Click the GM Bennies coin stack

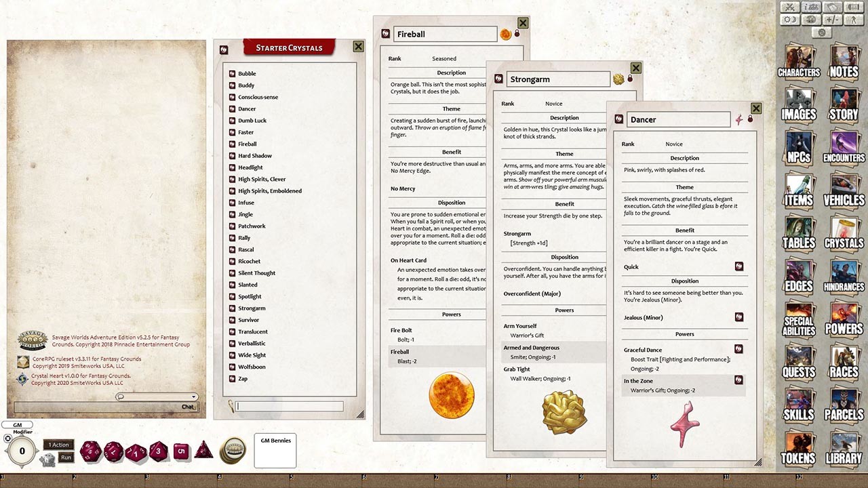234,451
